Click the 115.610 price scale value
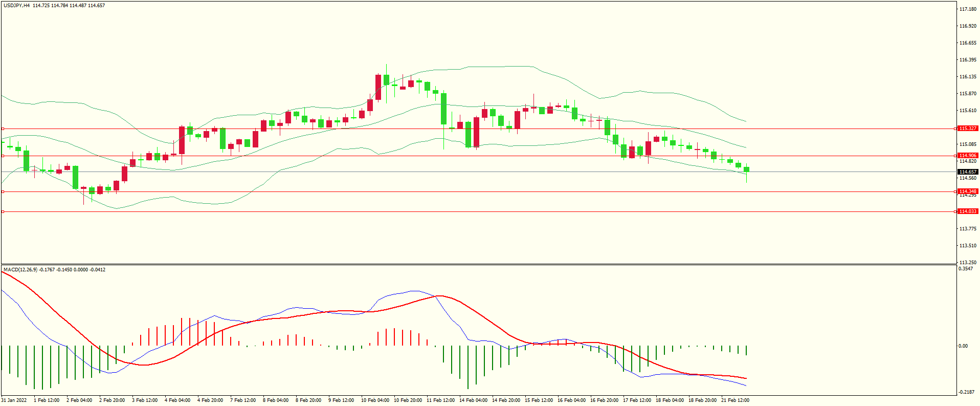Screen dimensions: 980x406 (x=968, y=111)
